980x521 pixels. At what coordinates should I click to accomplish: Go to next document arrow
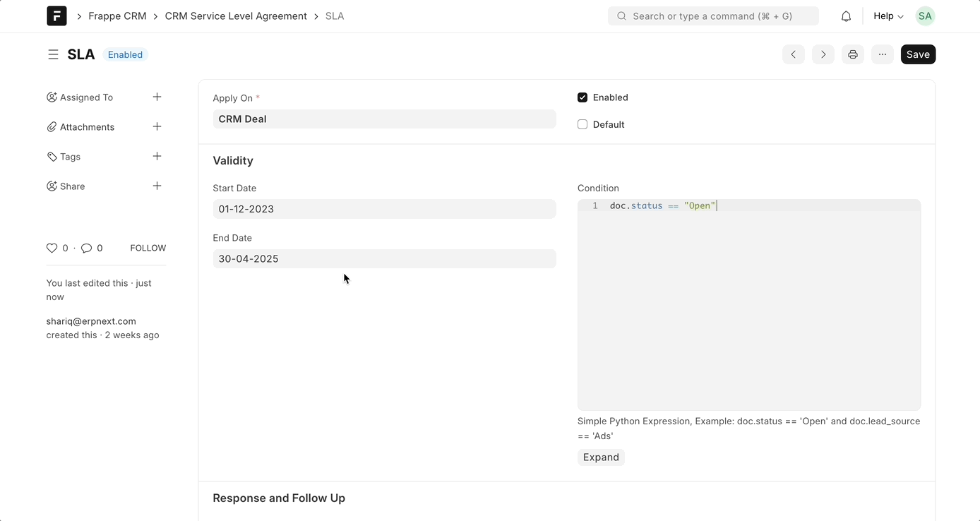823,54
